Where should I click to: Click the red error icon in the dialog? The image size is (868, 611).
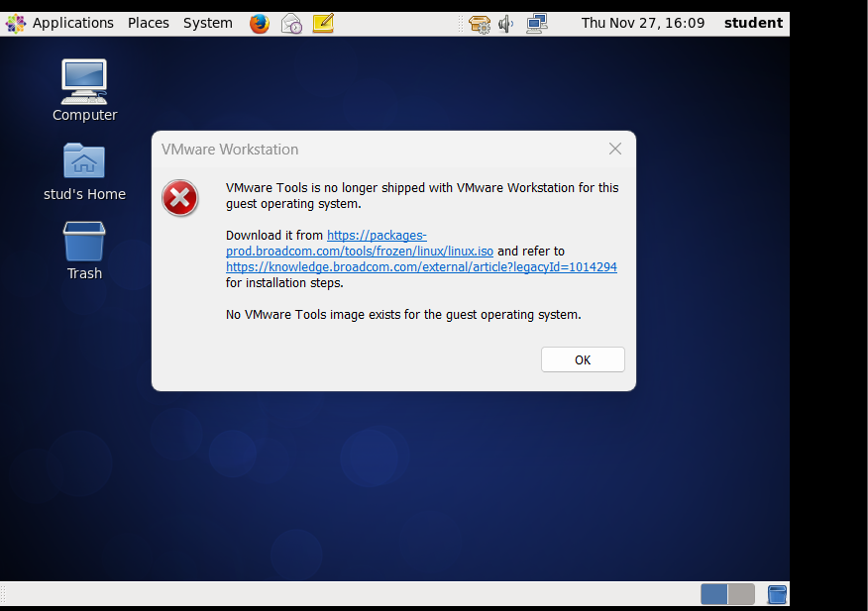click(180, 198)
